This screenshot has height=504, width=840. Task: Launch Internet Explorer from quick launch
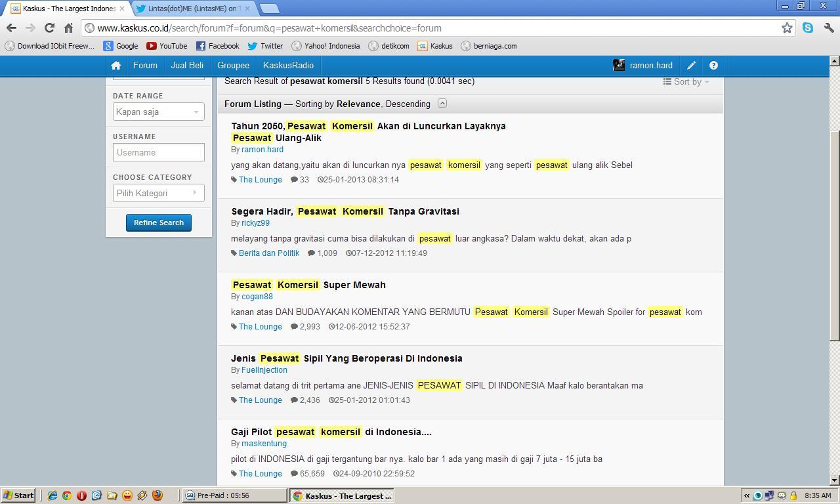pyautogui.click(x=52, y=495)
